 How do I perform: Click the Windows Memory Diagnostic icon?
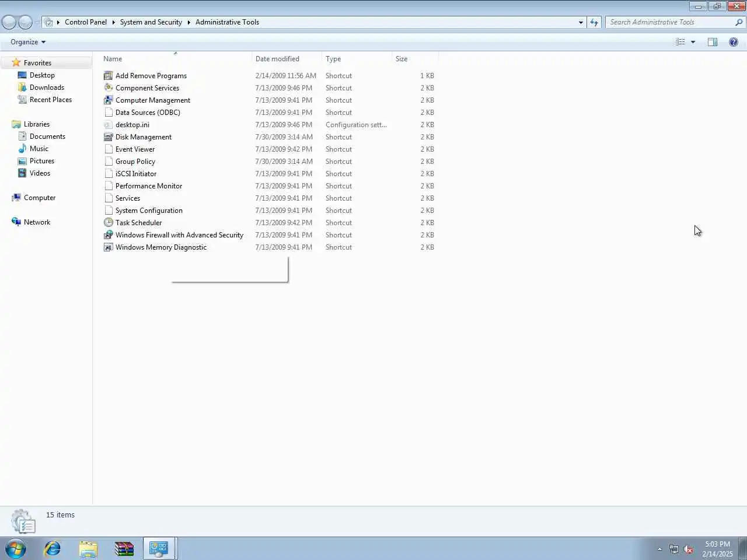[x=108, y=247]
